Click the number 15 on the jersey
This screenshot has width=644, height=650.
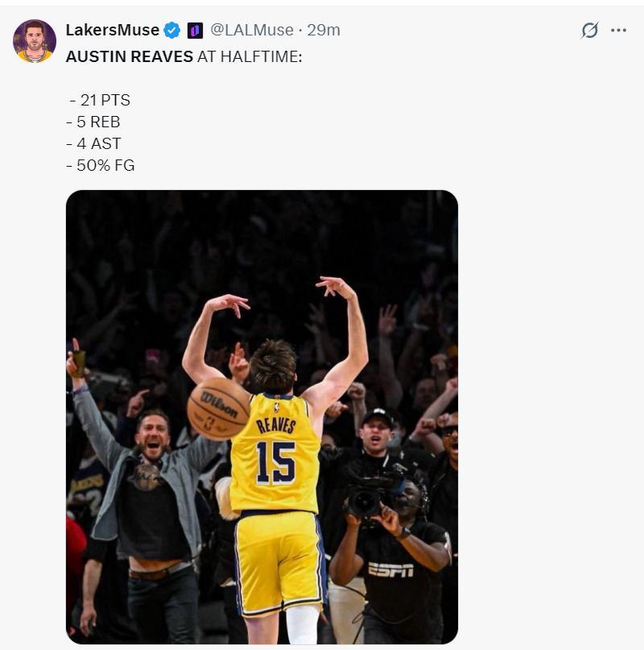coord(275,462)
